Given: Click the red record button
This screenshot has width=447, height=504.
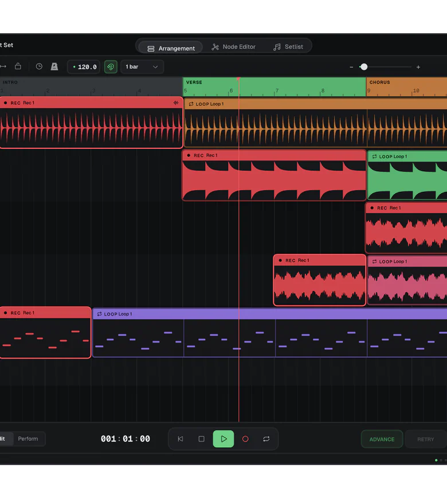Looking at the screenshot, I should tap(245, 439).
